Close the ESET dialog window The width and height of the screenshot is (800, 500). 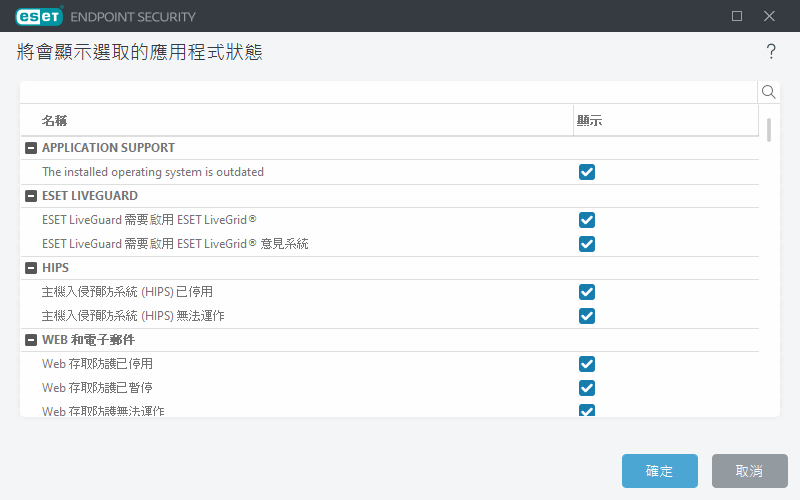click(x=769, y=16)
